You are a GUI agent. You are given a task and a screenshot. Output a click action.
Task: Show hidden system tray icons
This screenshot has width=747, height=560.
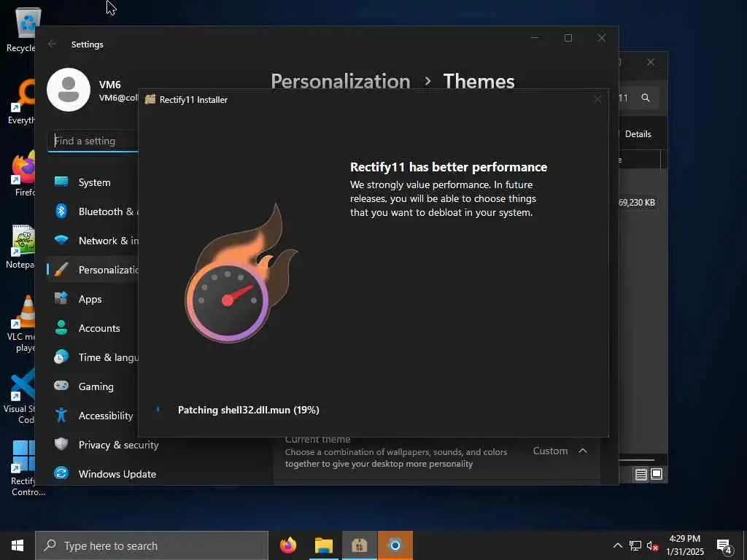pos(617,545)
